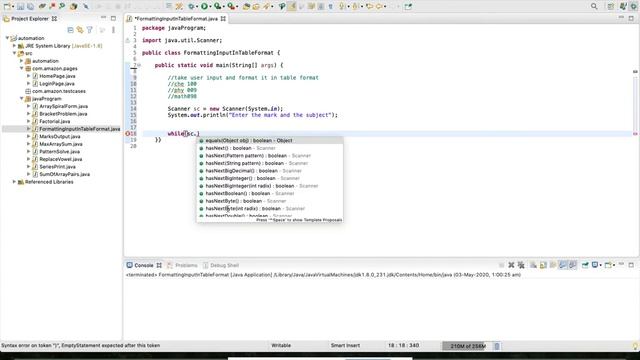This screenshot has width=640, height=360.
Task: Click the Smart Insert status entry
Action: 345,345
